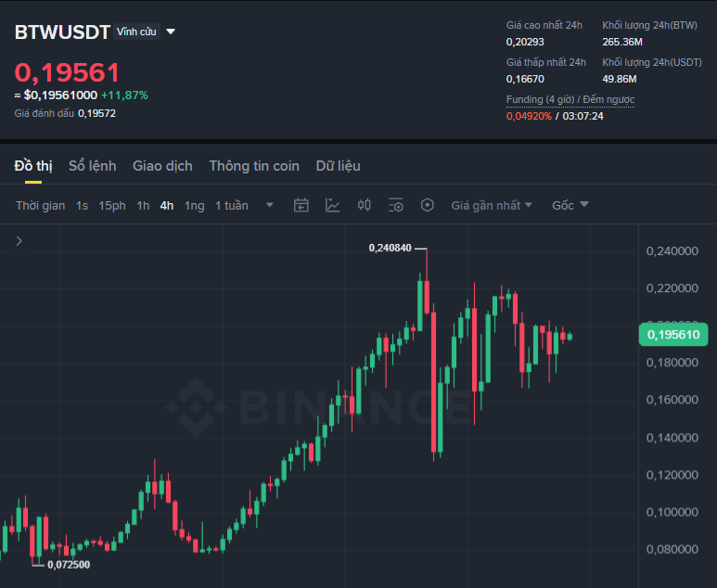The image size is (717, 588).
Task: Click the 0,120000 price axis label
Action: click(672, 475)
